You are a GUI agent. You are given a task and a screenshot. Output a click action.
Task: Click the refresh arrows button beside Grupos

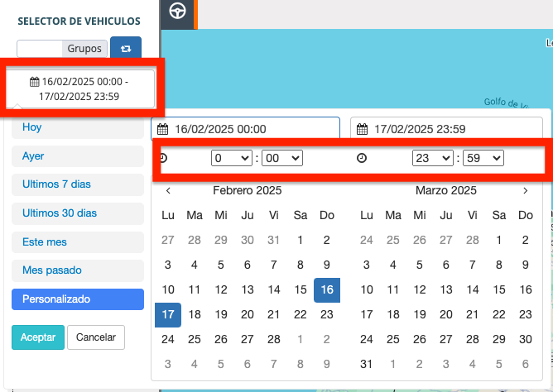click(x=126, y=49)
